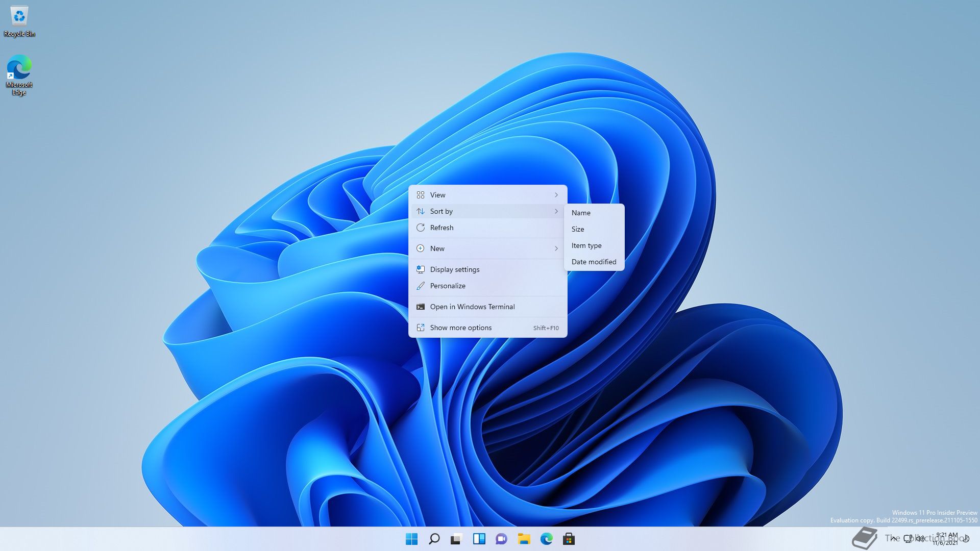Sort by Item type

tap(586, 245)
